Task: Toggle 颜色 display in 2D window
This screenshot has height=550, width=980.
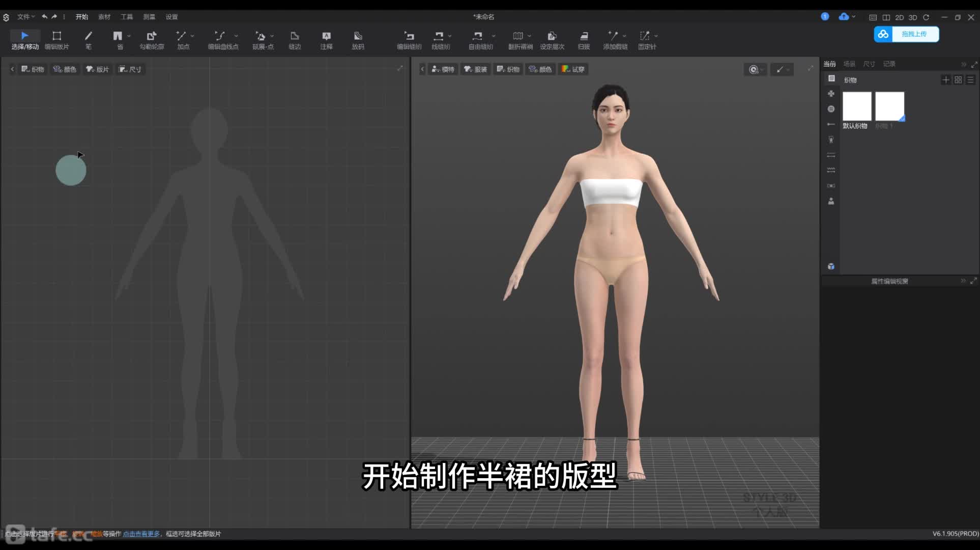Action: [x=65, y=69]
